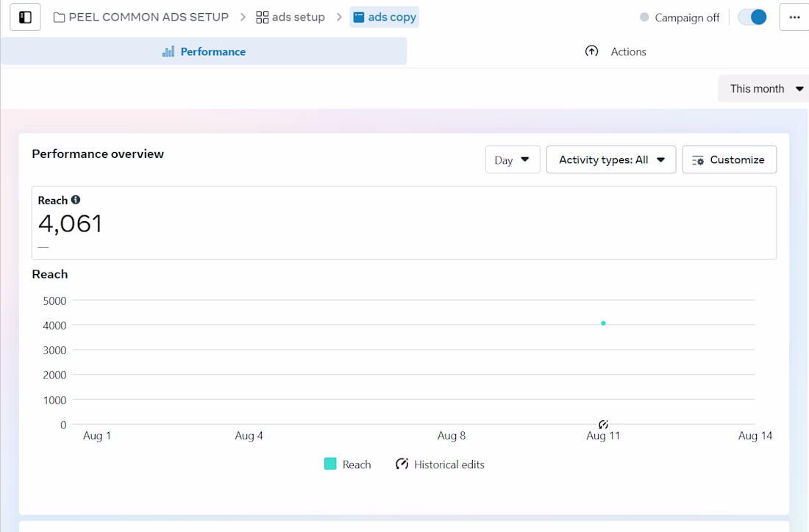Click the Performance overview heading

click(x=98, y=154)
